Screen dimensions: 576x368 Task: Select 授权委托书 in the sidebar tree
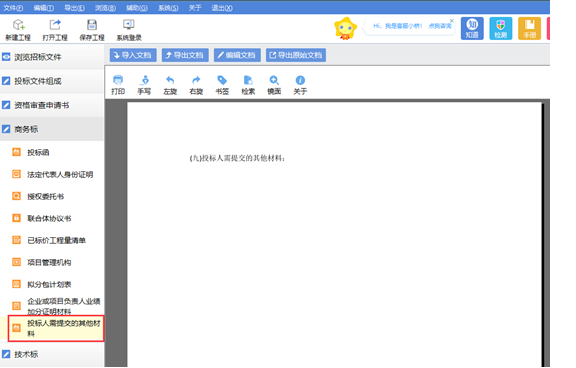point(46,196)
